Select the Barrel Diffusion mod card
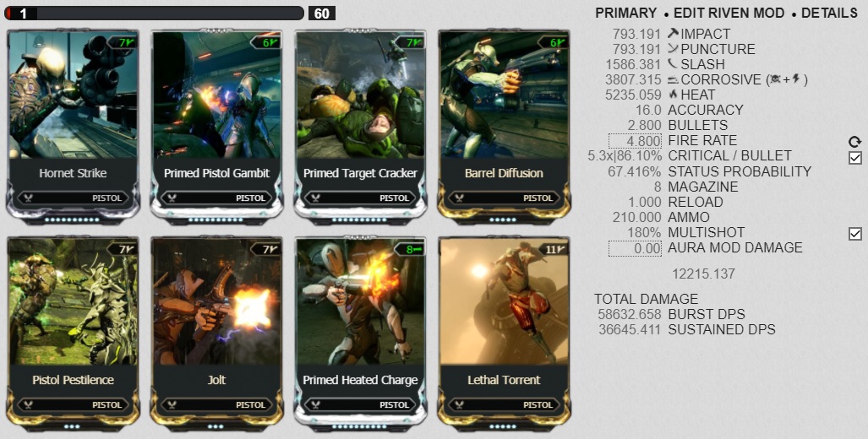The image size is (868, 439). [504, 127]
